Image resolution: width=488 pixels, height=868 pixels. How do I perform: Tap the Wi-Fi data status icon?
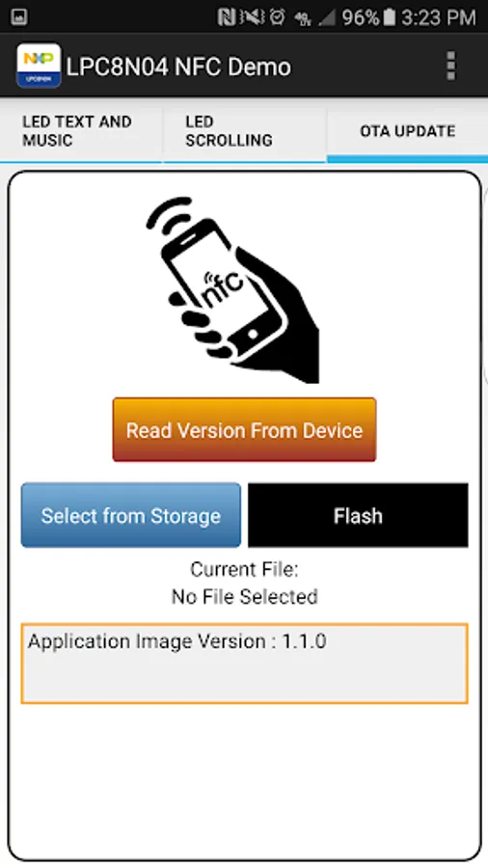(x=303, y=18)
